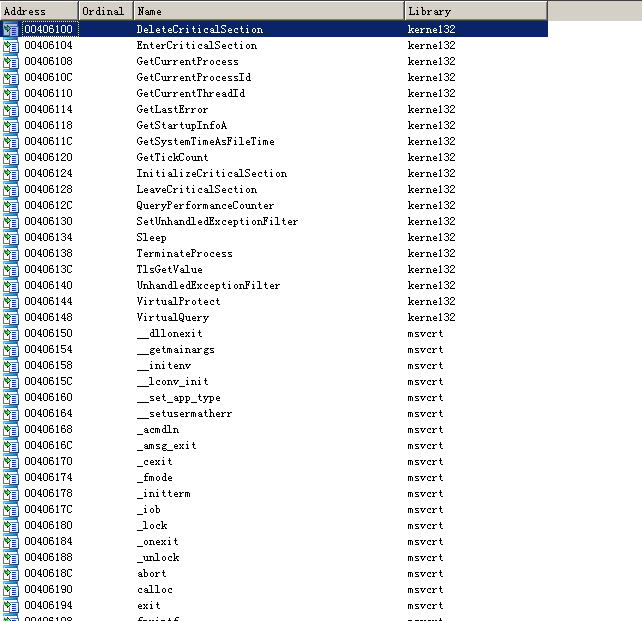The height and width of the screenshot is (621, 642).
Task: Select the exit import name
Action: click(149, 605)
